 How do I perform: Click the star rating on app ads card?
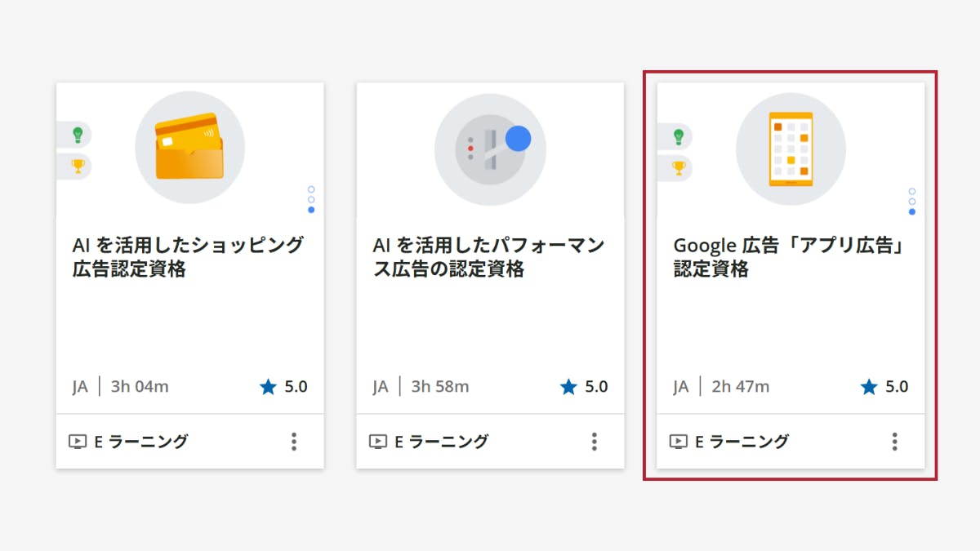pyautogui.click(x=884, y=387)
